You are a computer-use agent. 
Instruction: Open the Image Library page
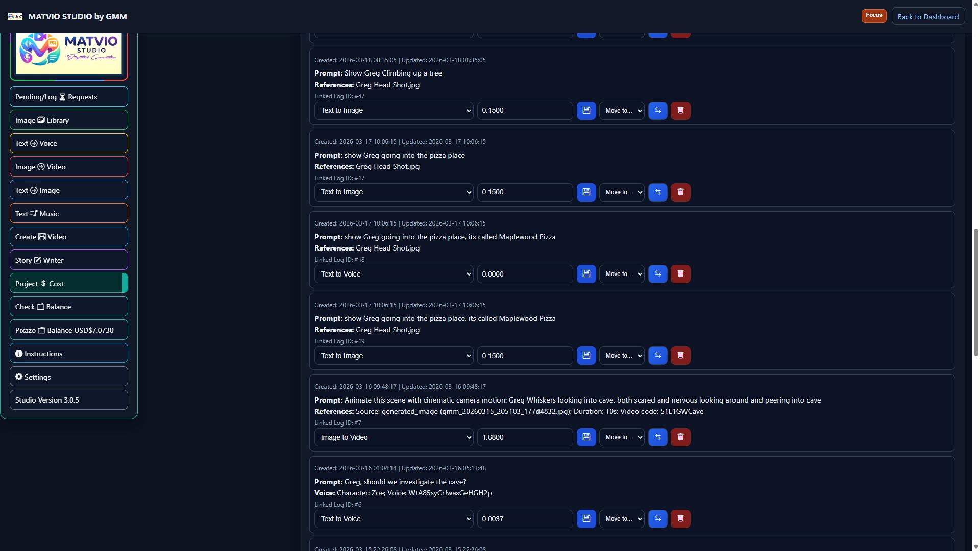click(69, 120)
